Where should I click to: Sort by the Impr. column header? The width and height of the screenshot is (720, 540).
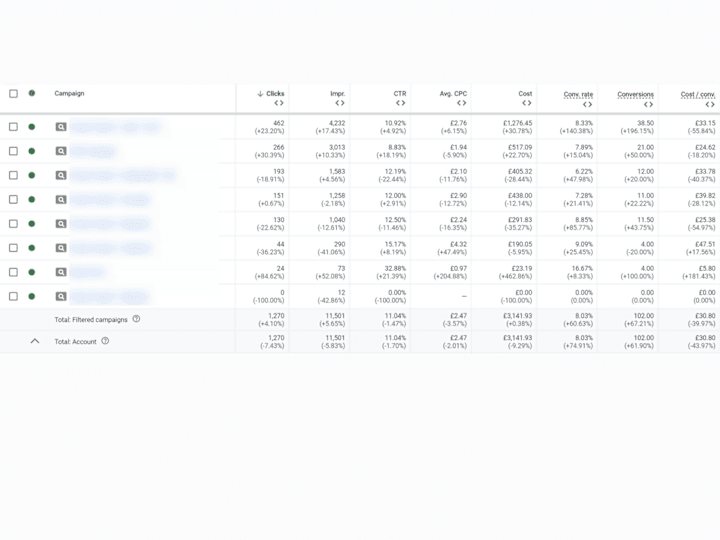click(338, 94)
